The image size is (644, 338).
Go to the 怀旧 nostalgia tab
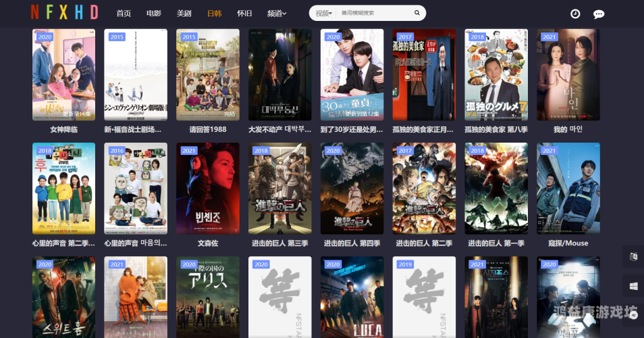[244, 13]
